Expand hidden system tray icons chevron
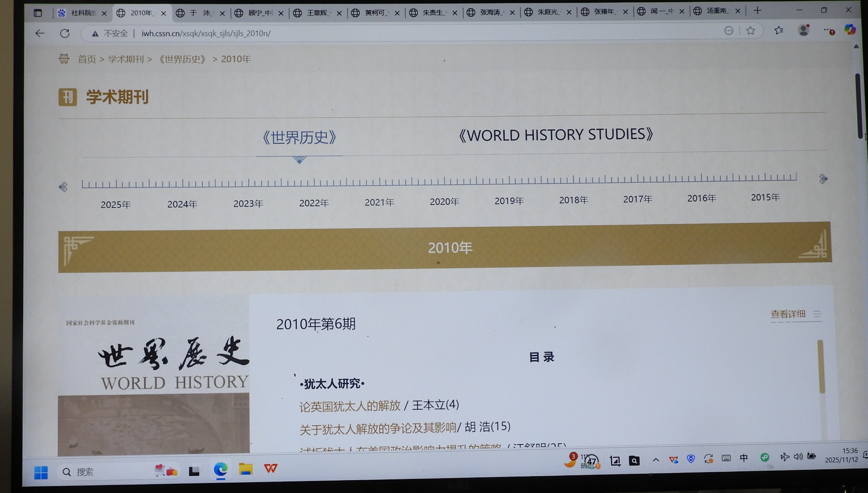The height and width of the screenshot is (493, 868). click(x=656, y=460)
